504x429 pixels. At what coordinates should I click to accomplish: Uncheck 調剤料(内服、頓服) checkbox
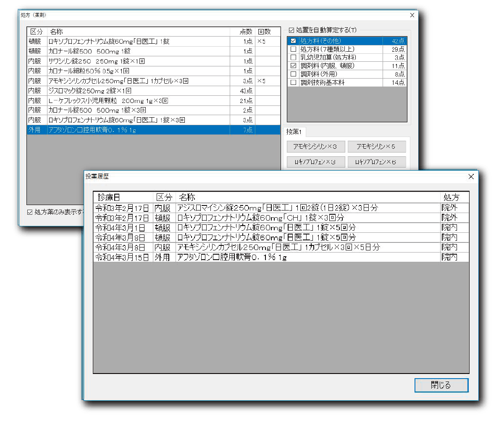pyautogui.click(x=294, y=66)
